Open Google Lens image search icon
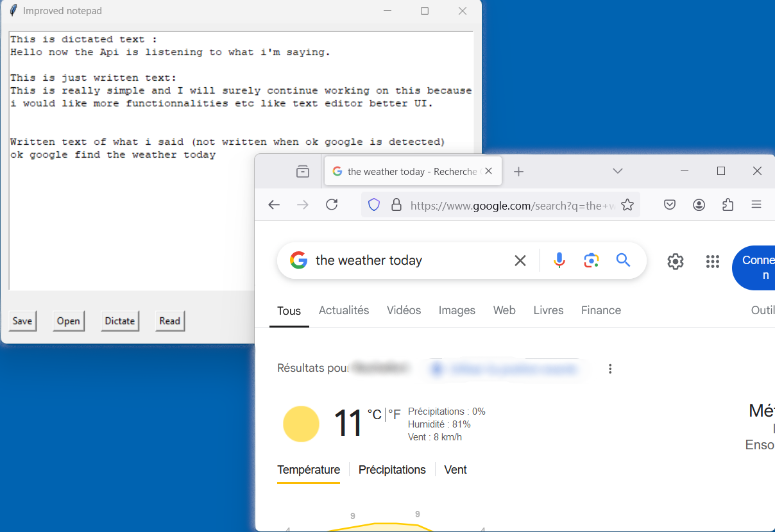Viewport: 775px width, 532px height. coord(591,260)
